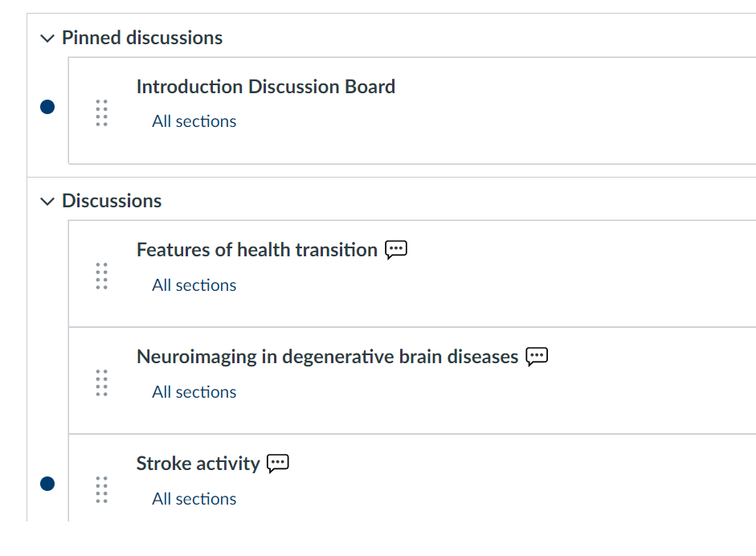Click the speech bubble icon beside Stroke activity
This screenshot has width=756, height=556.
[x=278, y=464]
